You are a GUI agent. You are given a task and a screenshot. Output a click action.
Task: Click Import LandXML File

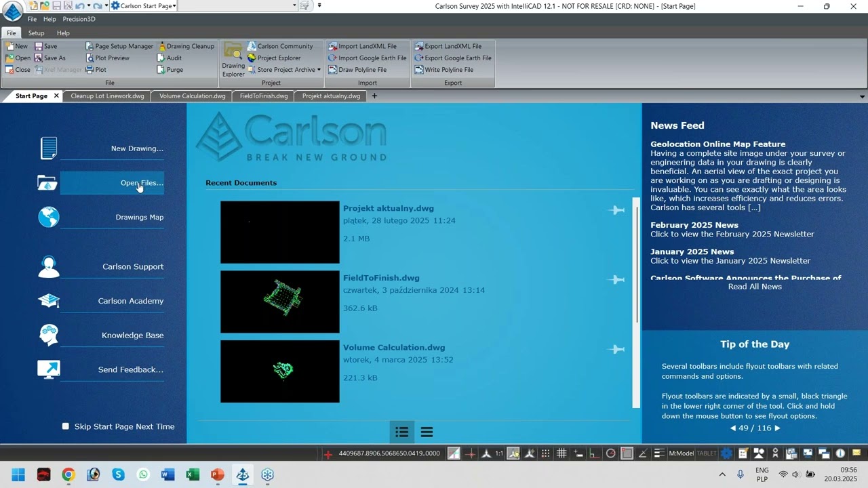pyautogui.click(x=362, y=46)
